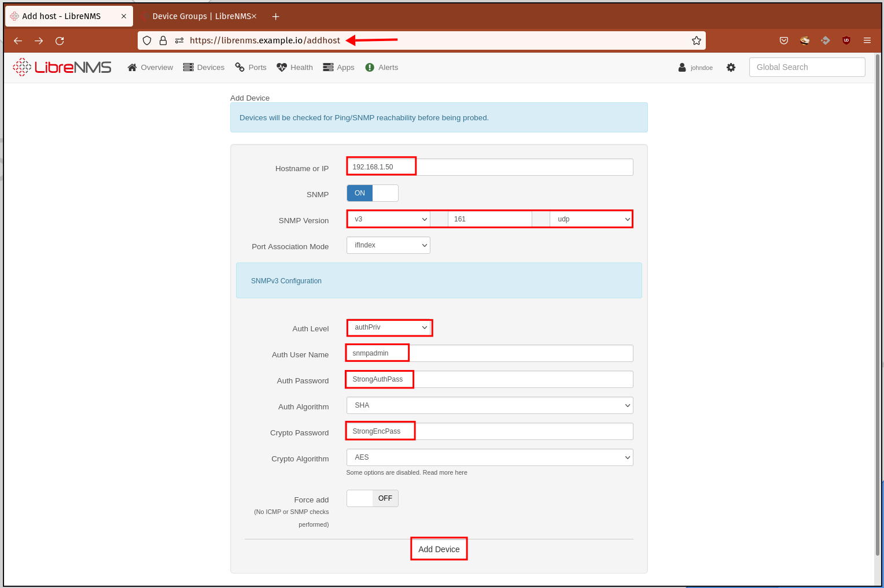Click the SNMP port 161 field
The height and width of the screenshot is (588, 884).
point(490,219)
